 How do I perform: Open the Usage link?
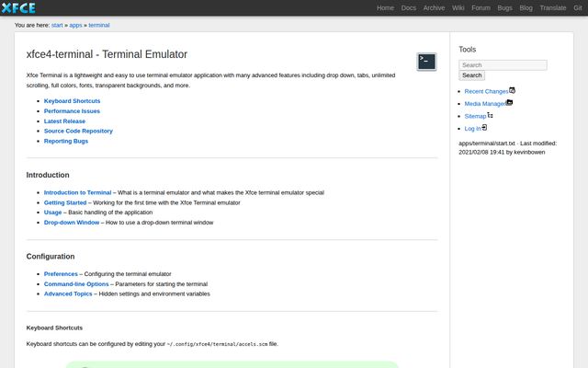click(53, 213)
